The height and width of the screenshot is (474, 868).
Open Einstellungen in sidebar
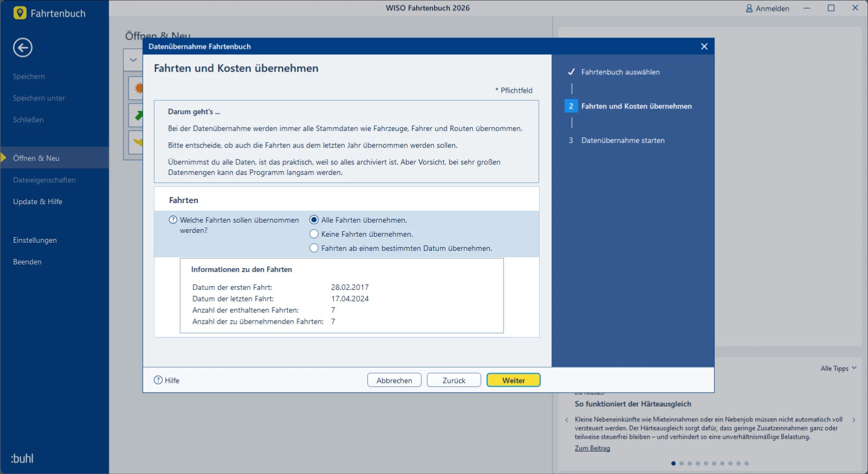35,240
